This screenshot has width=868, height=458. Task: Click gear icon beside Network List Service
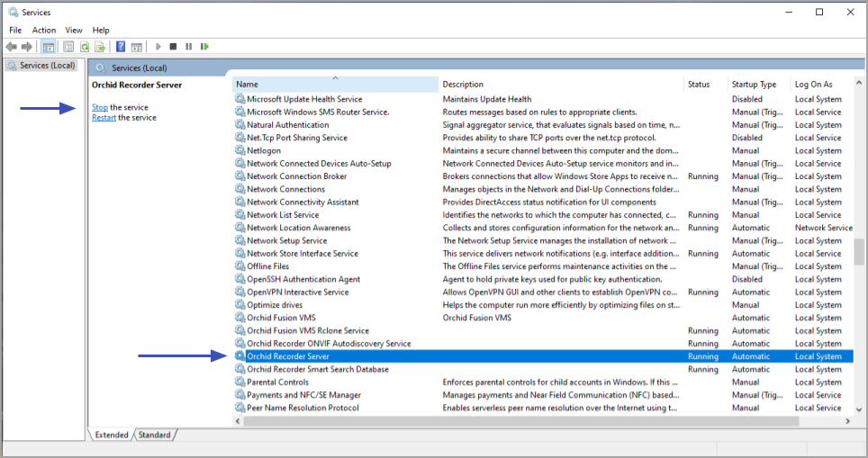[240, 214]
